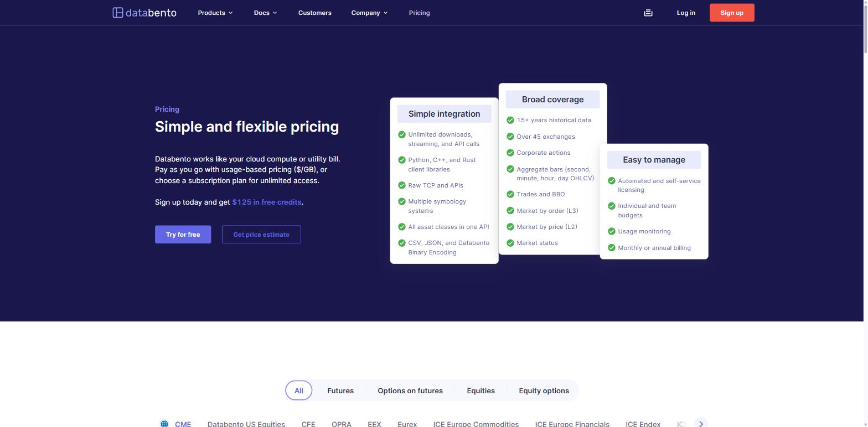This screenshot has height=427, width=868.
Task: Choose ICE Europe Commodities exchange
Action: [x=476, y=424]
